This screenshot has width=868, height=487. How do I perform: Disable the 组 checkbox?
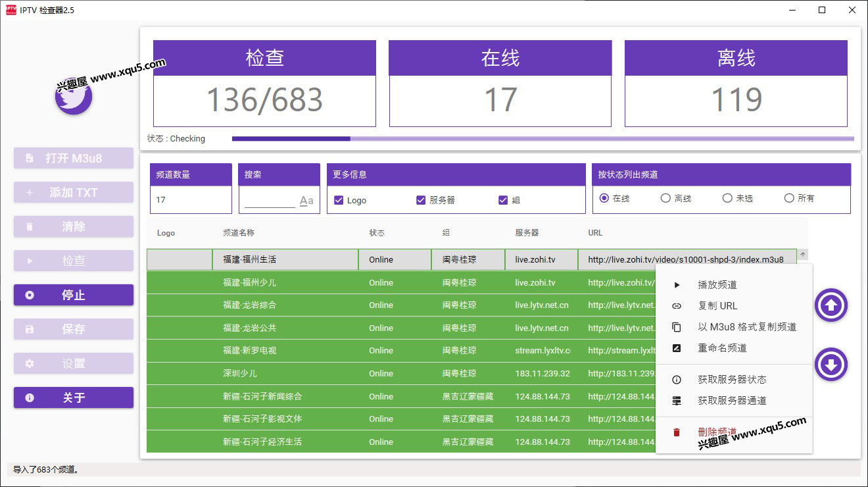click(x=503, y=200)
